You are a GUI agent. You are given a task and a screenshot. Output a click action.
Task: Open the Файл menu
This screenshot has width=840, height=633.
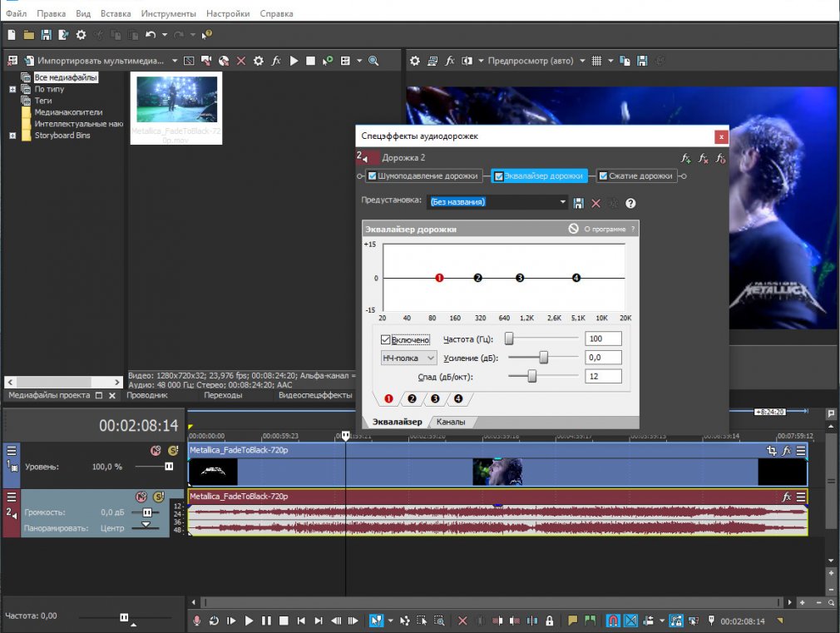click(16, 13)
